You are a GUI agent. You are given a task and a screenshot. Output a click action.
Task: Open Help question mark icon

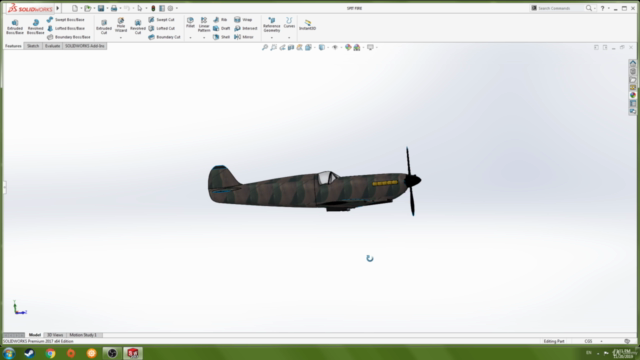pyautogui.click(x=602, y=8)
